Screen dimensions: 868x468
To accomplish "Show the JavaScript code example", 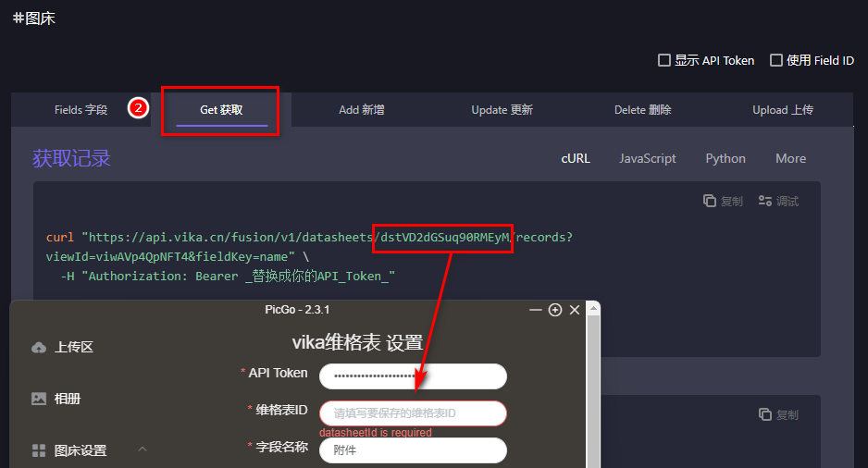I will pyautogui.click(x=648, y=158).
